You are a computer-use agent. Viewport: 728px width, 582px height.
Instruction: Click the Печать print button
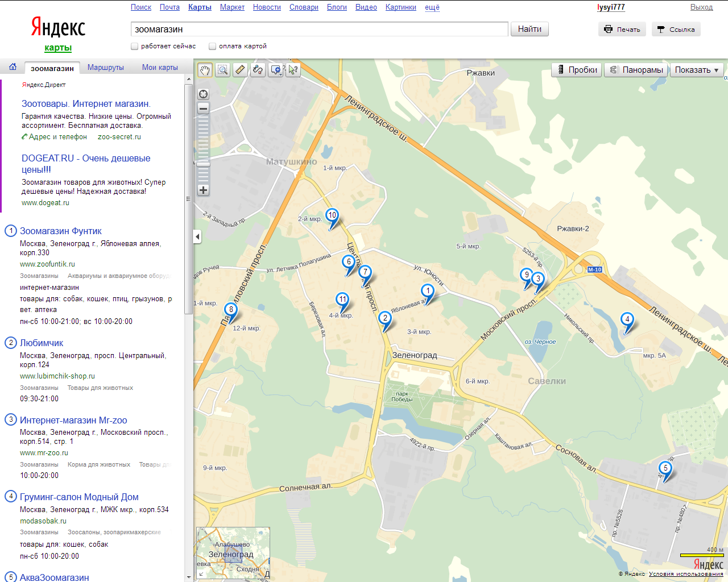(x=622, y=29)
